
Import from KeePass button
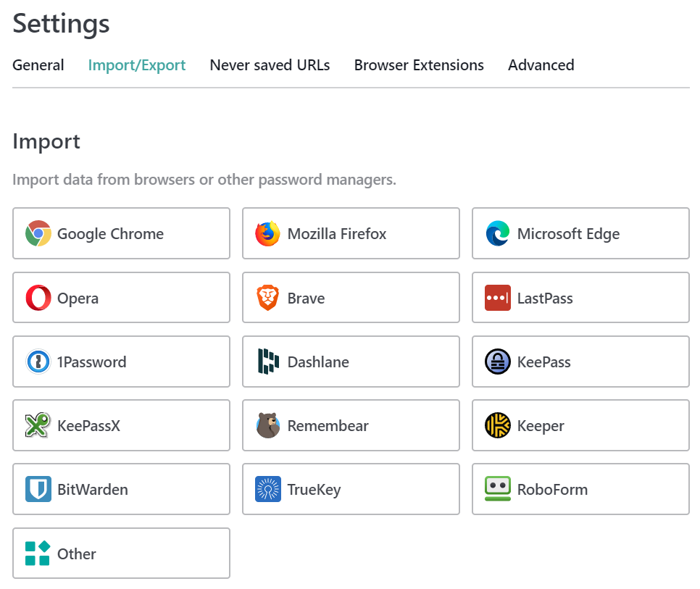[580, 362]
